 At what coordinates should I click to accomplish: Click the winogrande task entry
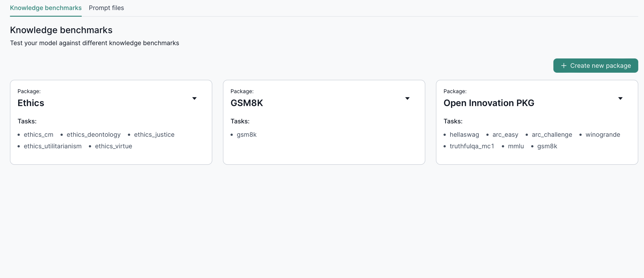coord(603,135)
